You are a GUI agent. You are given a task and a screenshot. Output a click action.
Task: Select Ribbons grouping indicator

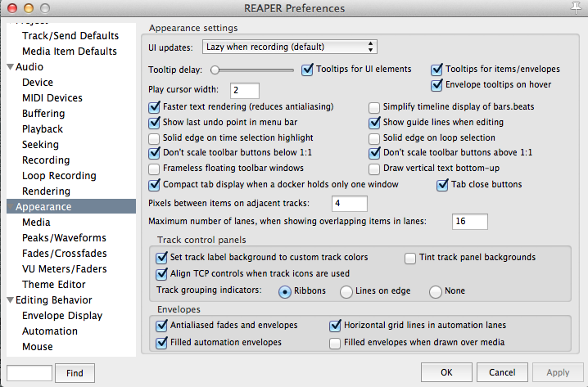coord(285,291)
